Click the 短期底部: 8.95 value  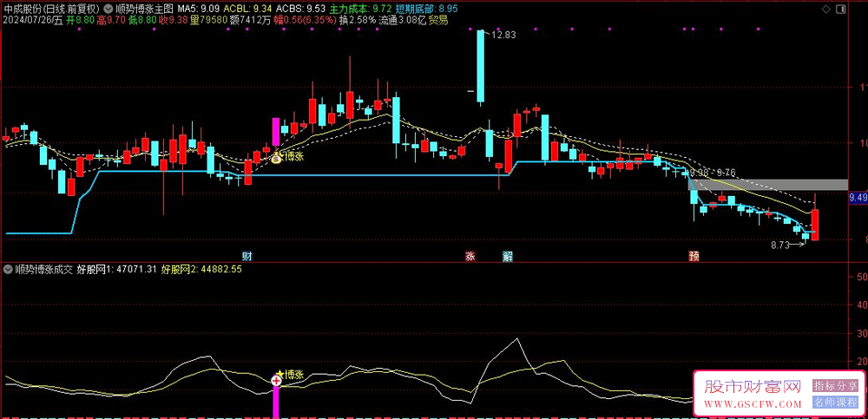tap(427, 9)
